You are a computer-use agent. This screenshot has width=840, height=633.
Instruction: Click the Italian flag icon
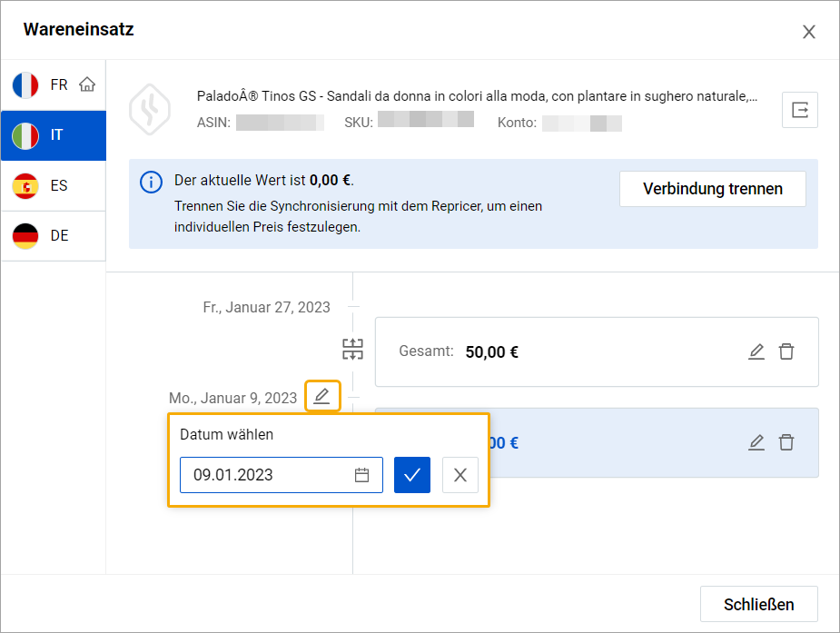coord(25,135)
